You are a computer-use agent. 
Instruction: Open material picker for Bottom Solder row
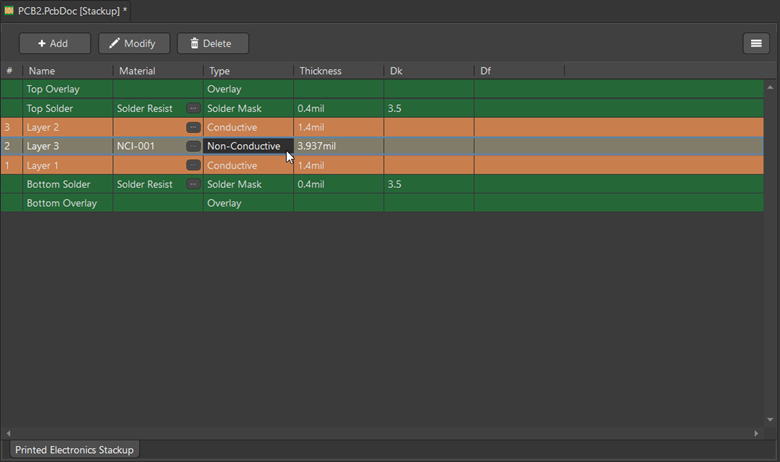click(193, 184)
